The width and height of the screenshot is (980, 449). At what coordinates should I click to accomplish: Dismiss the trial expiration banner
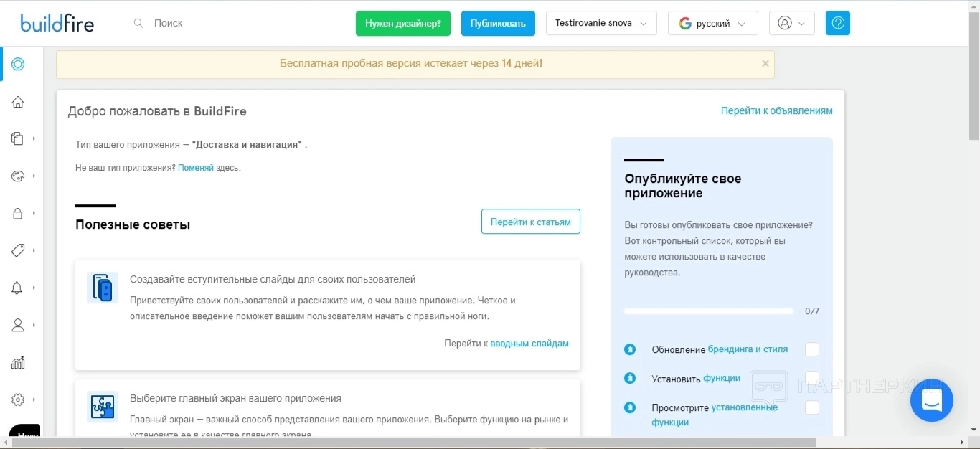[x=765, y=63]
